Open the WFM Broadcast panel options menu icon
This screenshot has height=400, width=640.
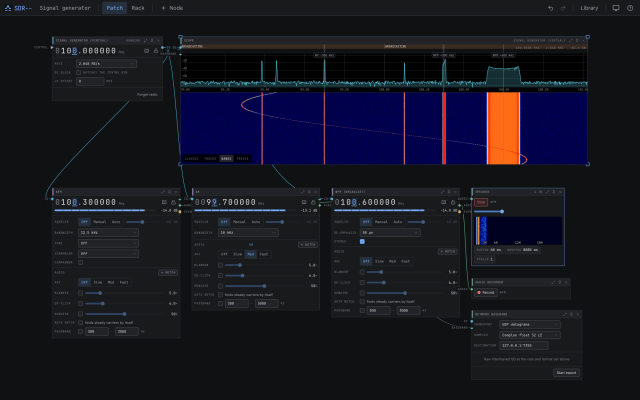(449, 192)
